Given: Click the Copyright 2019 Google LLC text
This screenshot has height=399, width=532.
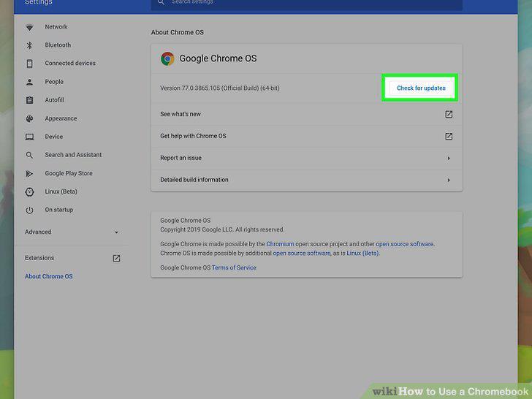Looking at the screenshot, I should coord(222,229).
